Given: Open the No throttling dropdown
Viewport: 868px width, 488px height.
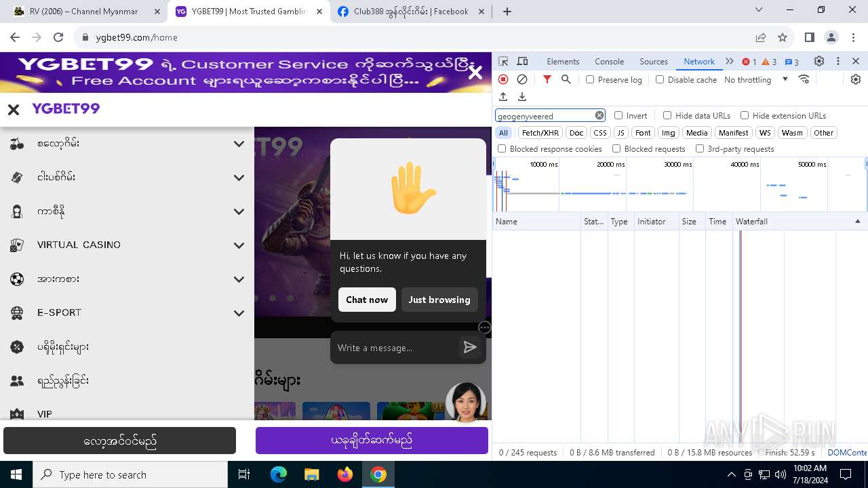Looking at the screenshot, I should click(x=756, y=79).
